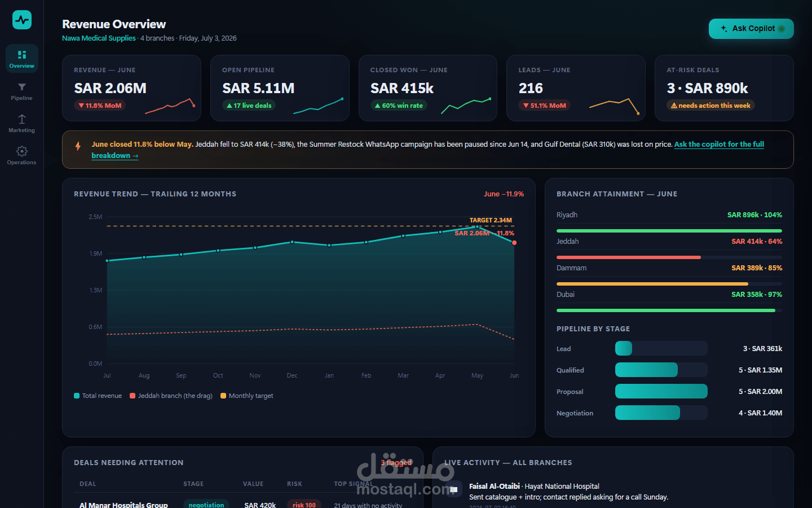The width and height of the screenshot is (812, 508).
Task: Click the Leads June sparkline chart
Action: (614, 106)
